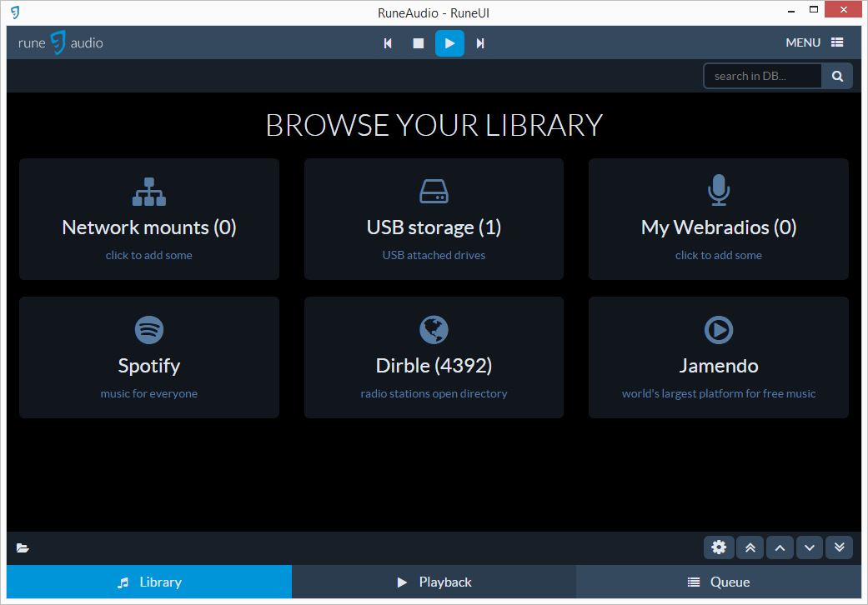Viewport: 868px width, 605px height.
Task: Switch to the Queue tab
Action: click(719, 582)
